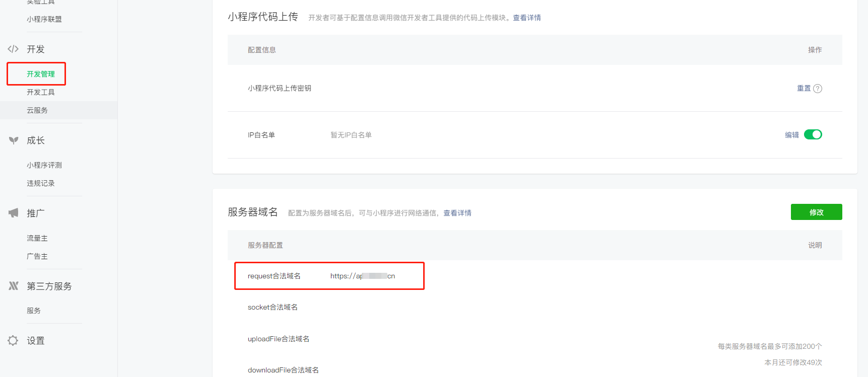Click the third-party service icon beside 第三方服务
868x377 pixels.
(14, 286)
